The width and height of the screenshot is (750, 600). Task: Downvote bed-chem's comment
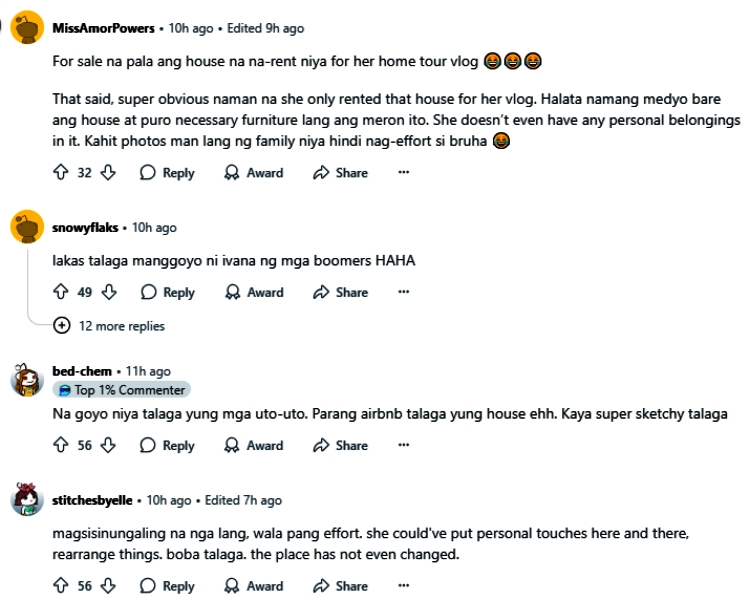coord(108,446)
